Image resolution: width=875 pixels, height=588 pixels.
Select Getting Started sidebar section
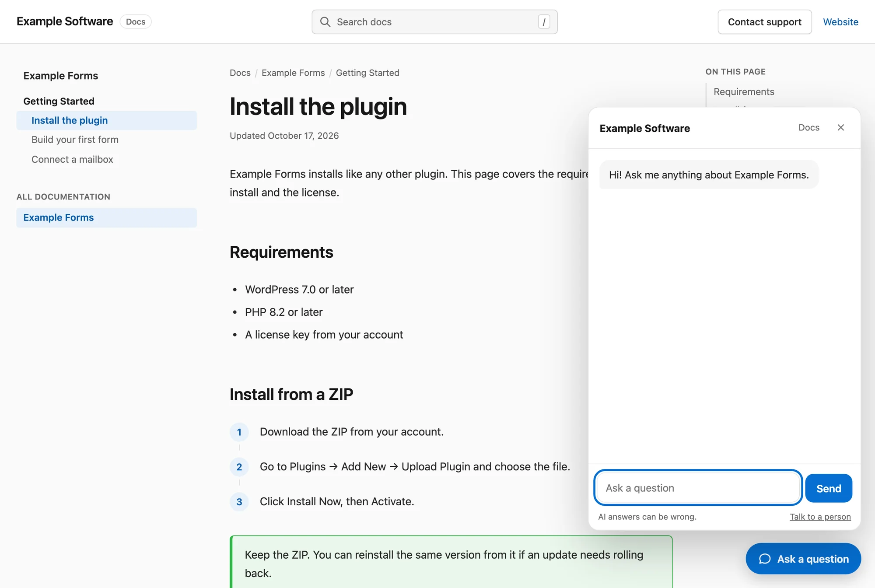click(x=59, y=101)
